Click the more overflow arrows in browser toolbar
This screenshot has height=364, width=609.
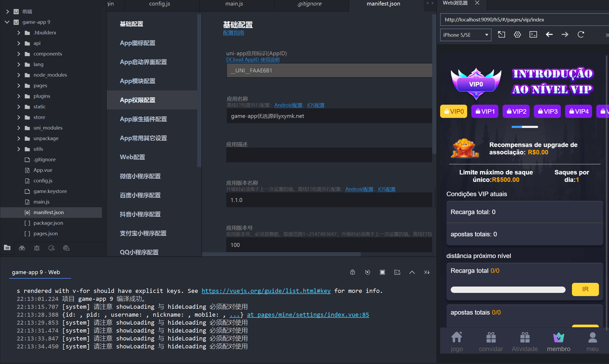[607, 35]
